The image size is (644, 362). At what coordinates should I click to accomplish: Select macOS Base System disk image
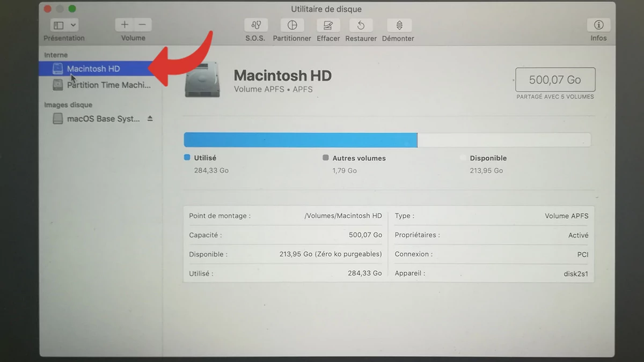click(x=100, y=119)
